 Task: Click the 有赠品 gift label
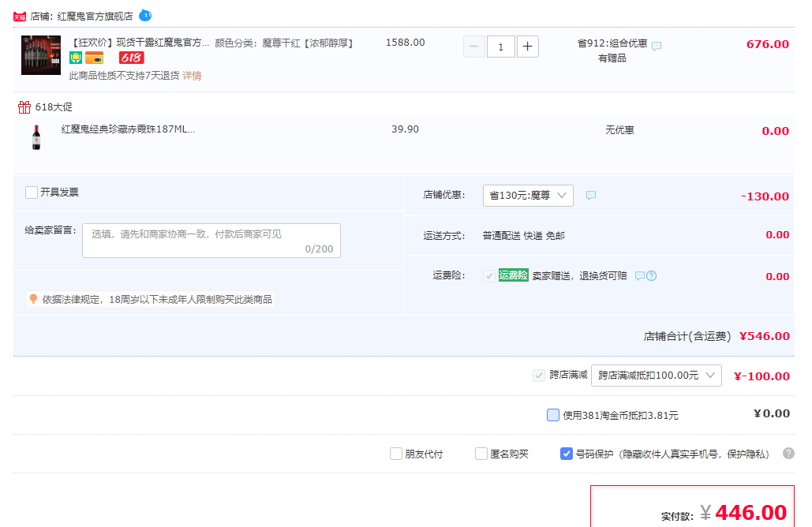[x=612, y=58]
